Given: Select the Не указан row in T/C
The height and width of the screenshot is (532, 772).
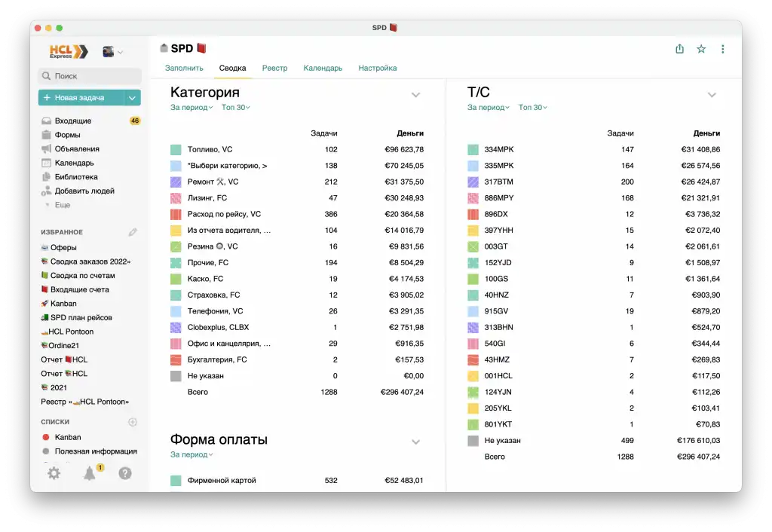Looking at the screenshot, I should click(594, 441).
